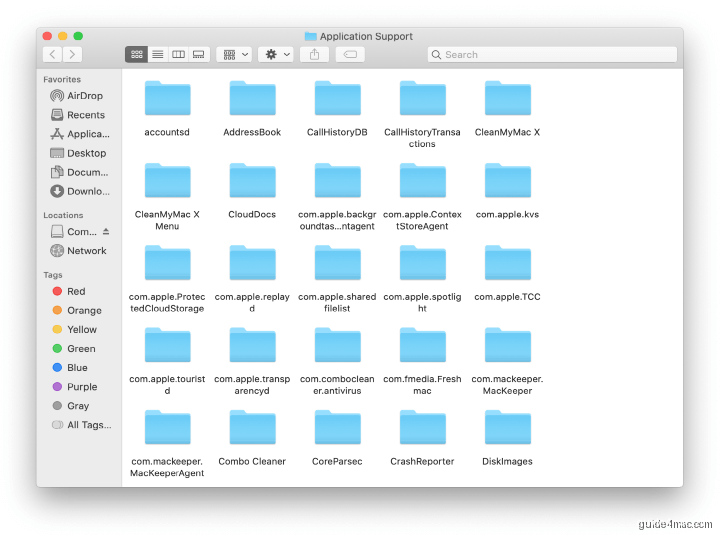Select the CleanMyMac X folder
Viewport: 720px width, 535px height.
507,98
